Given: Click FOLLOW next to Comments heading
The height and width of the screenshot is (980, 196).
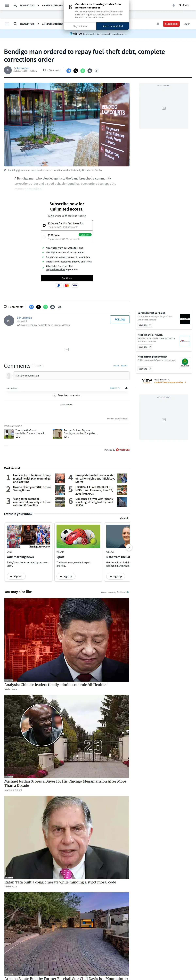Looking at the screenshot, I should click(38, 366).
